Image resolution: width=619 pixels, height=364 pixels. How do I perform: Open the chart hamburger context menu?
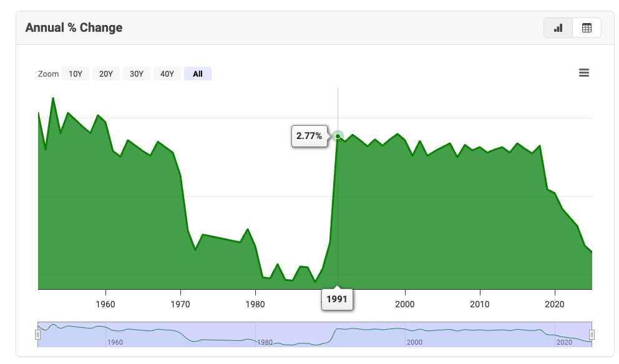click(584, 73)
